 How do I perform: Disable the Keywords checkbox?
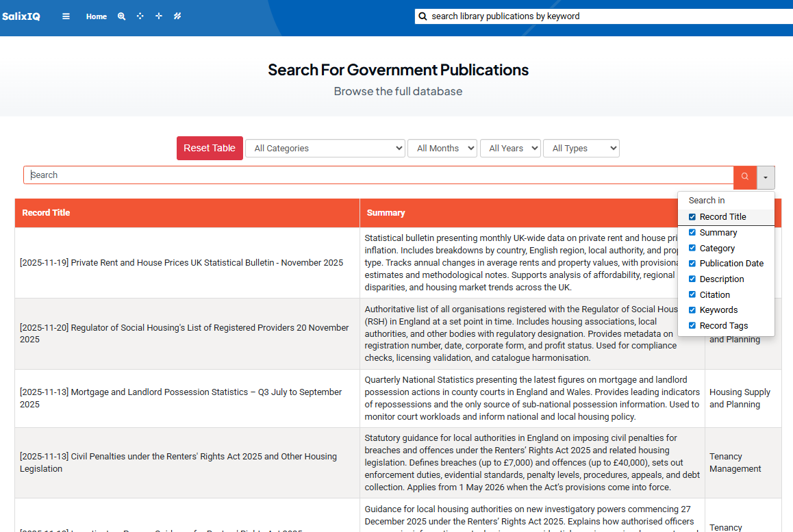pyautogui.click(x=692, y=310)
